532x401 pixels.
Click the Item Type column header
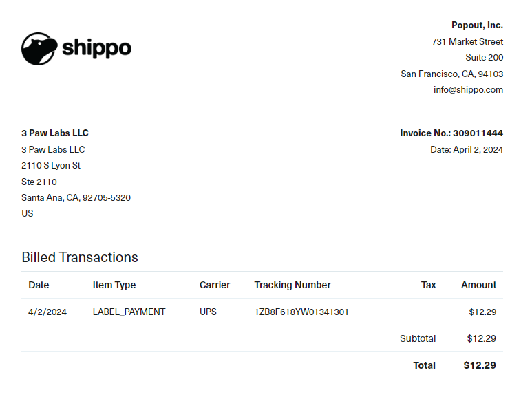point(114,285)
